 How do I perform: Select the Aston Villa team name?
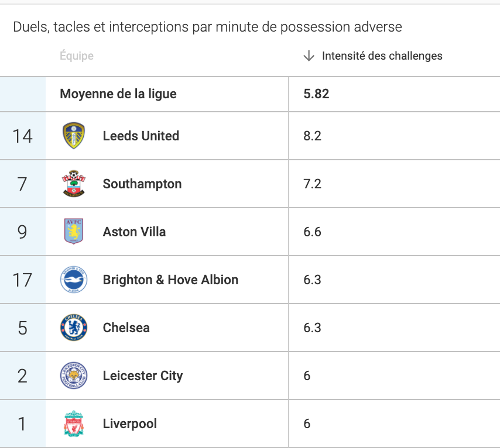134,232
